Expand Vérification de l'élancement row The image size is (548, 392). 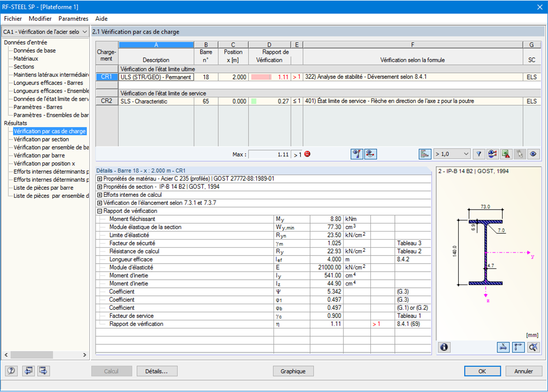coord(100,203)
